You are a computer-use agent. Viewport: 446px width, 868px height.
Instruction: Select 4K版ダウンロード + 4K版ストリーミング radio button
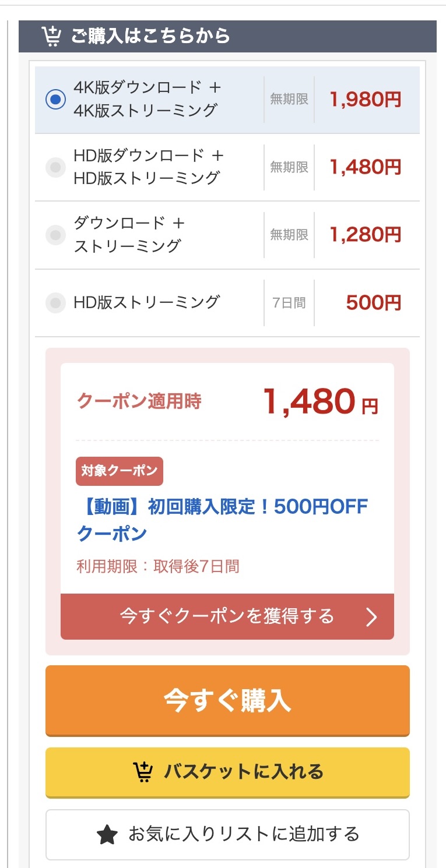click(x=56, y=100)
